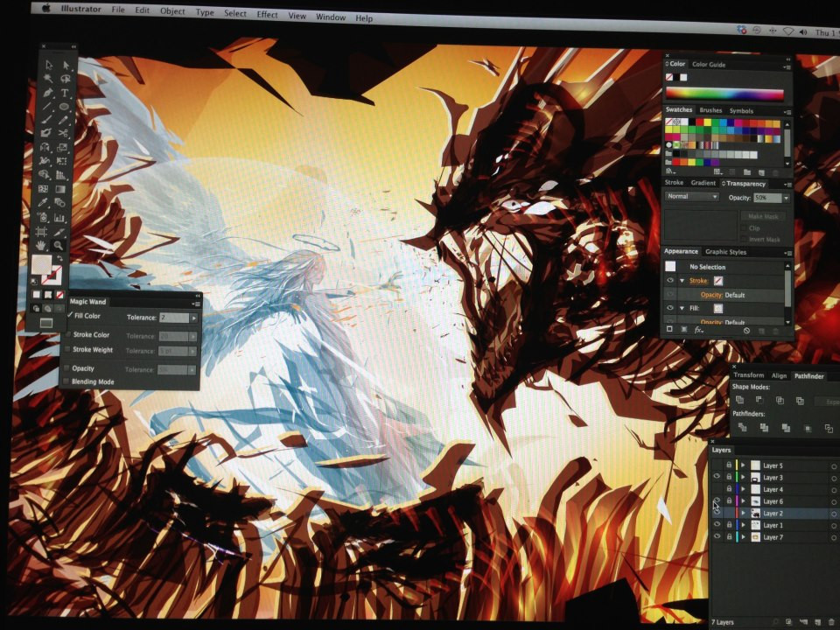The height and width of the screenshot is (630, 840).
Task: Click the fx effect icon in Appearance panel
Action: click(698, 330)
